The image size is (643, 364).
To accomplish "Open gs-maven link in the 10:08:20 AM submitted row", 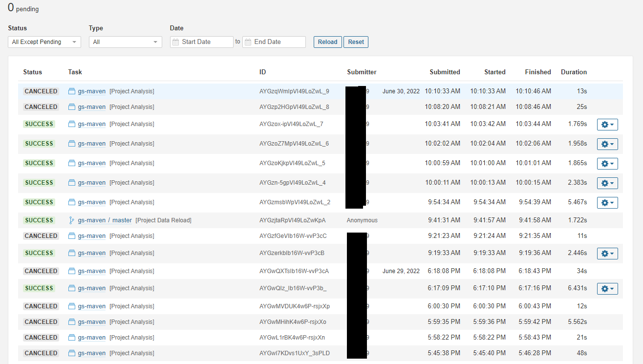I will pos(92,107).
